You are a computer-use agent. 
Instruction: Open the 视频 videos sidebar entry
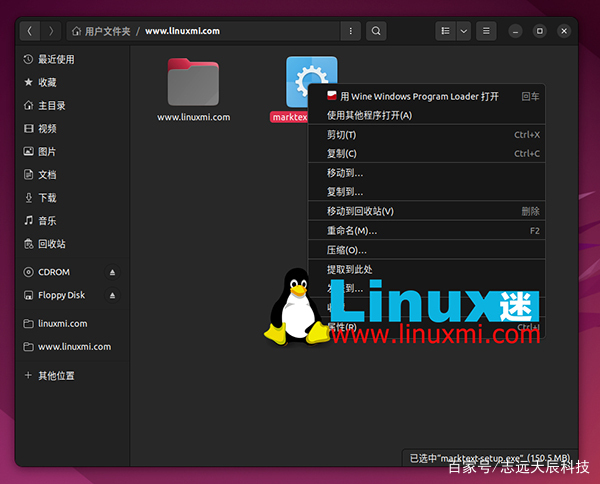pos(72,129)
